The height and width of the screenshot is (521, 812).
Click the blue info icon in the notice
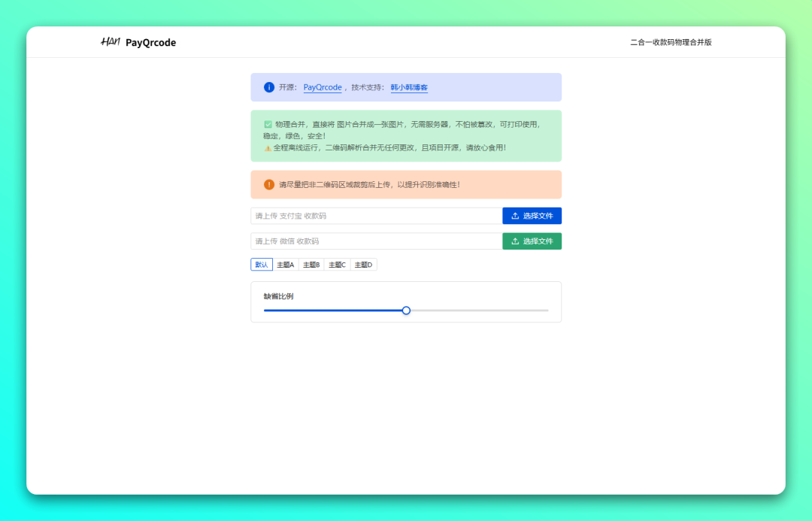[269, 87]
